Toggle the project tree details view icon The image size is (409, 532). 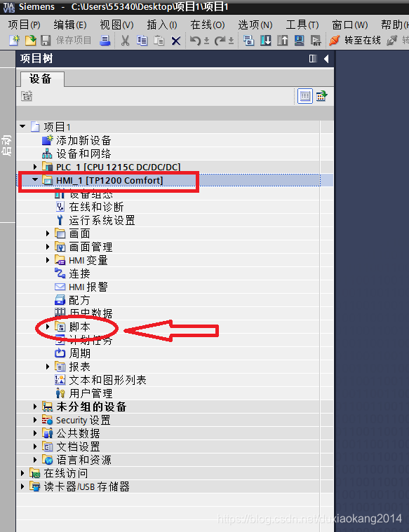305,96
